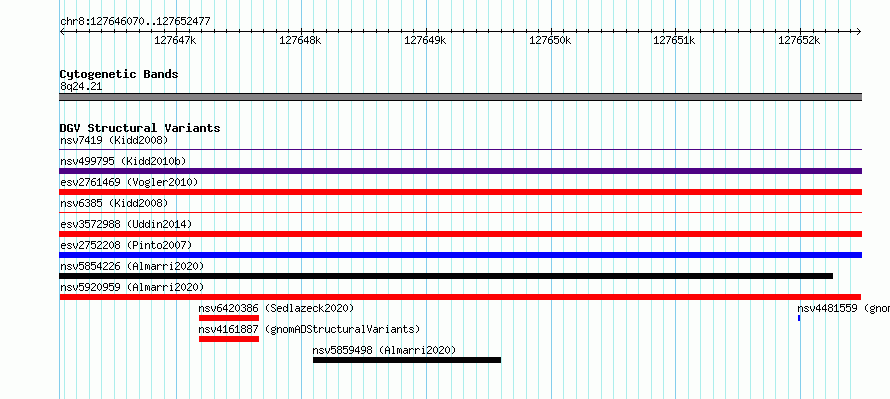Click the 127647k ruler tick label
890x399 pixels.
(x=175, y=41)
